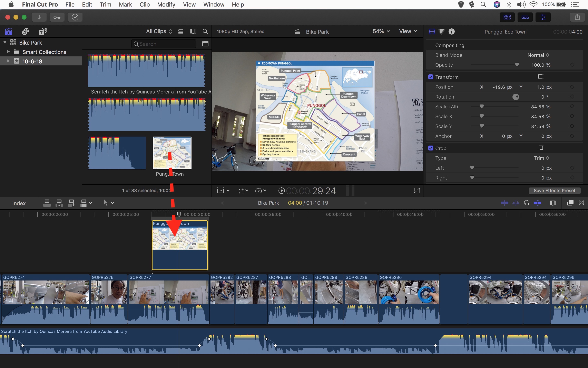This screenshot has height=368, width=588.
Task: Open the Effects Browser icon
Action: [570, 203]
